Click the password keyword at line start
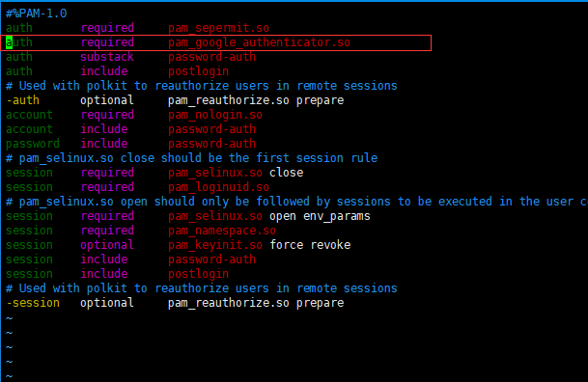588x382 pixels. click(x=32, y=144)
